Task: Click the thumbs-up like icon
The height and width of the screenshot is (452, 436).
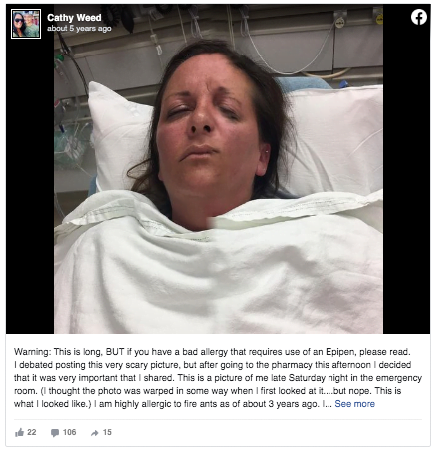Action: 19,433
